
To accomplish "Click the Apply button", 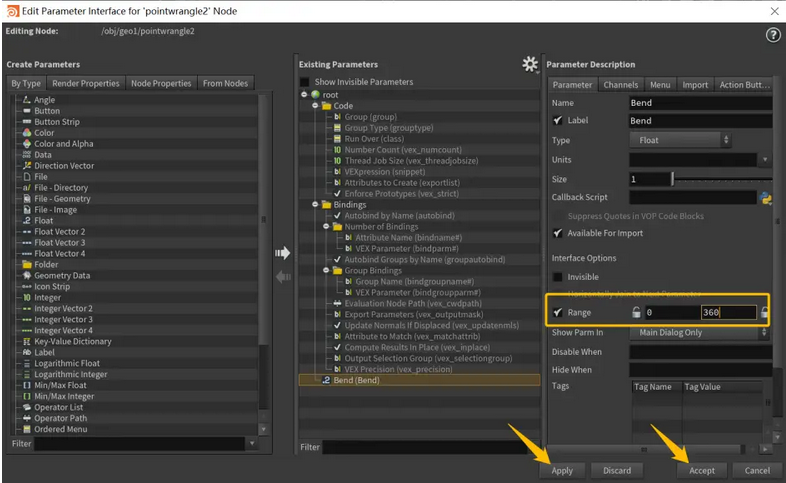I will 562,470.
